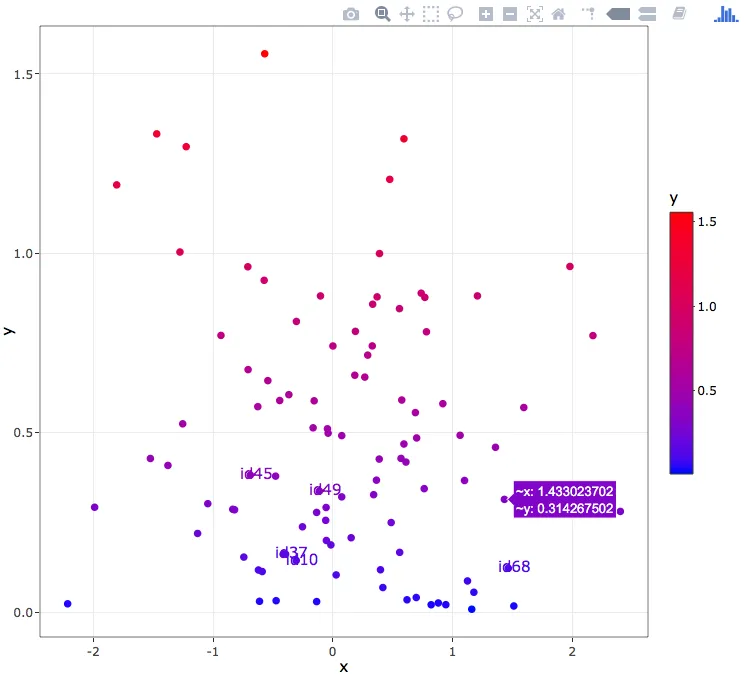Click the hovered point at x 1.433
The height and width of the screenshot is (689, 755).
(x=504, y=499)
